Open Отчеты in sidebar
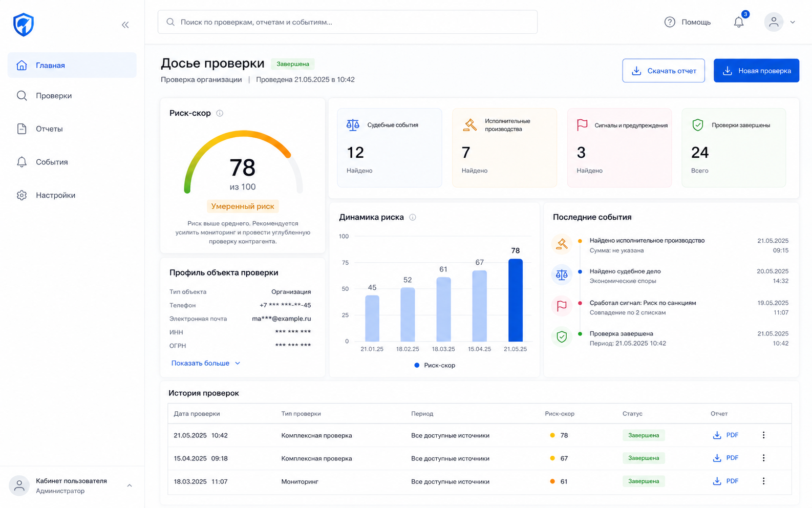812x508 pixels. (x=72, y=129)
